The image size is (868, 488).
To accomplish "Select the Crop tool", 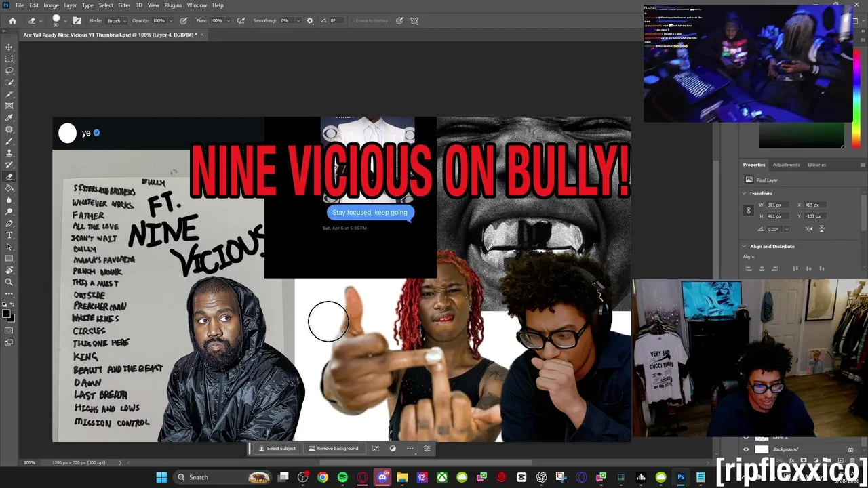I will (9, 94).
